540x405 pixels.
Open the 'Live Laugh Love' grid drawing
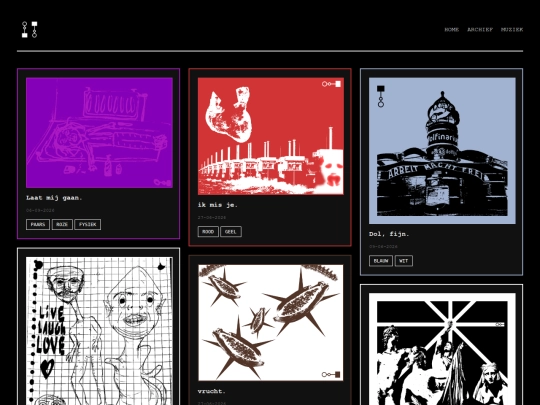(x=99, y=331)
